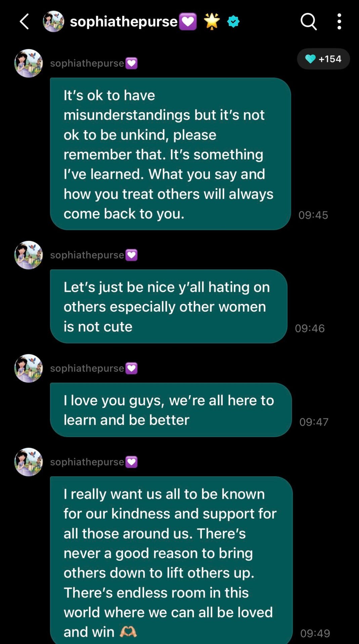This screenshot has width=359, height=644.
Task: Tap the teal heart icon in reactions pill
Action: pyautogui.click(x=310, y=59)
